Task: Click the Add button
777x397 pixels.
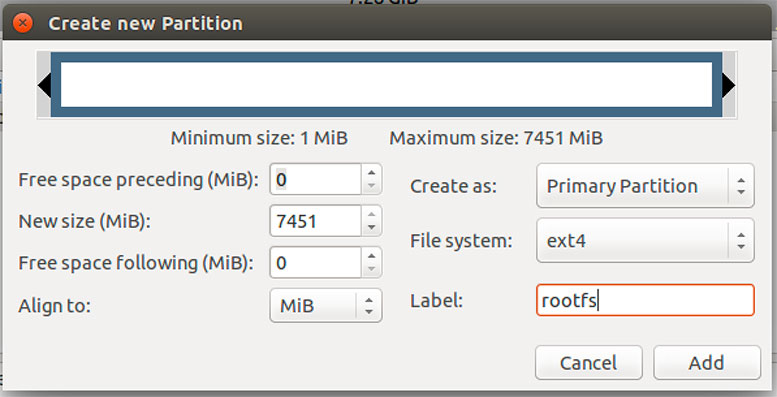Action: (707, 363)
